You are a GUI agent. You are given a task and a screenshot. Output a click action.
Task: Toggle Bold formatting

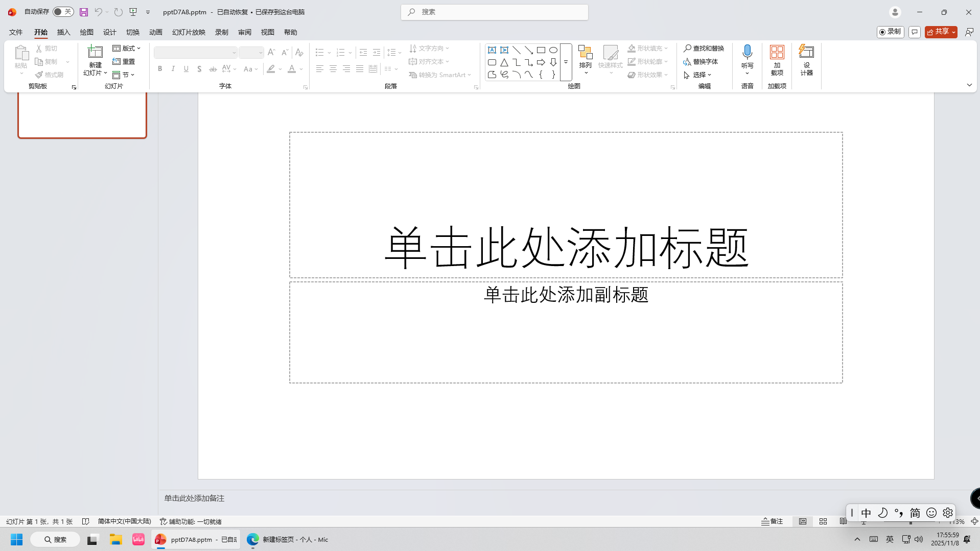pos(159,68)
